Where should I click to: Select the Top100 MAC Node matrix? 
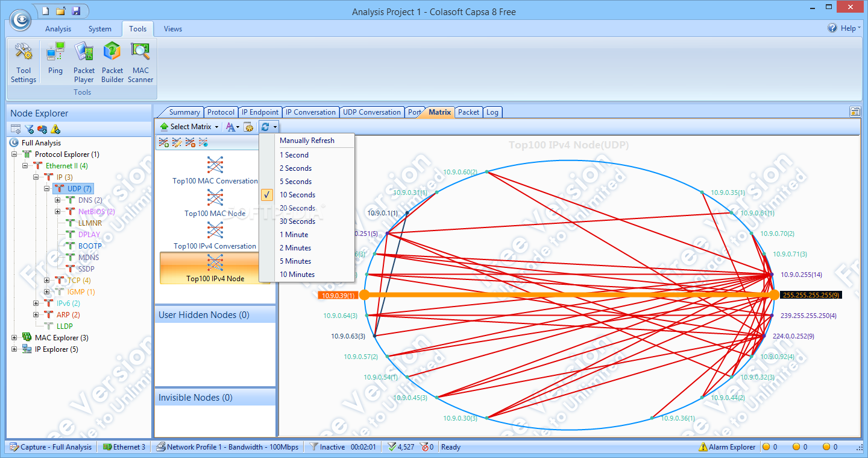(215, 203)
